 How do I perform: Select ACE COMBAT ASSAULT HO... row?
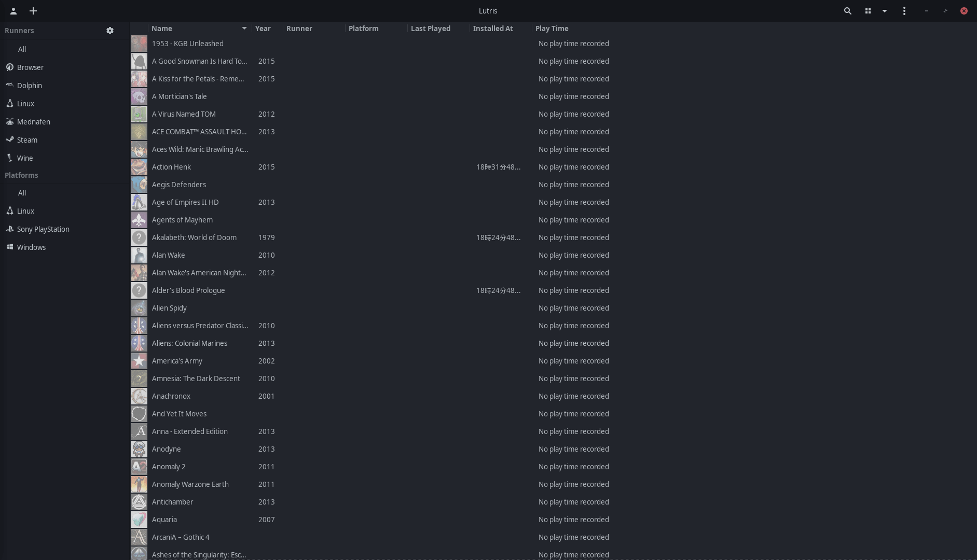coord(553,132)
